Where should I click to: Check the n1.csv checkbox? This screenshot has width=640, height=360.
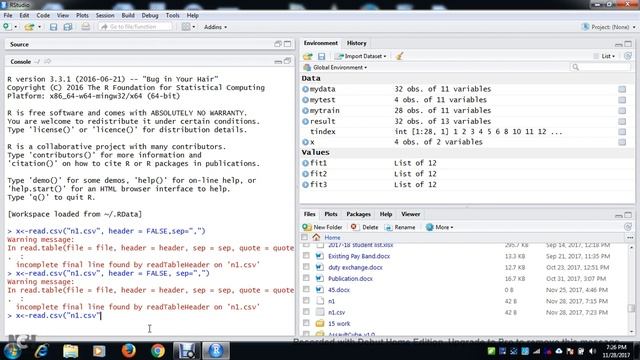pos(306,312)
